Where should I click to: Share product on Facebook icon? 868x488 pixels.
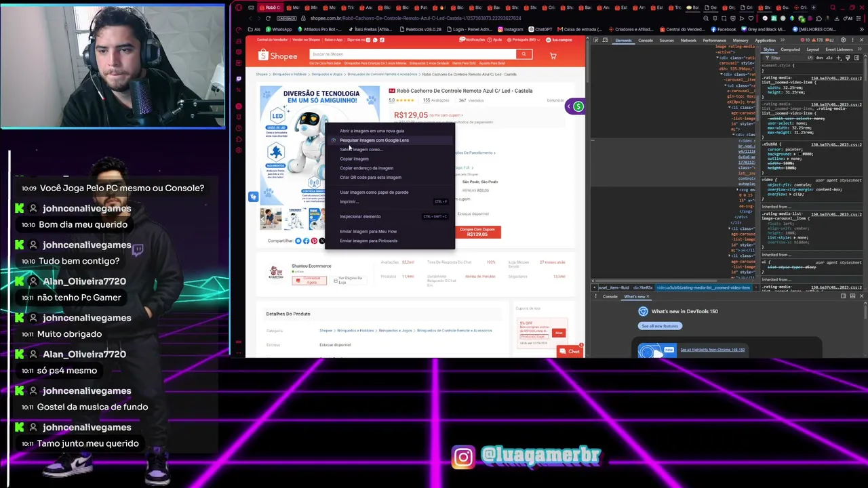tap(306, 241)
